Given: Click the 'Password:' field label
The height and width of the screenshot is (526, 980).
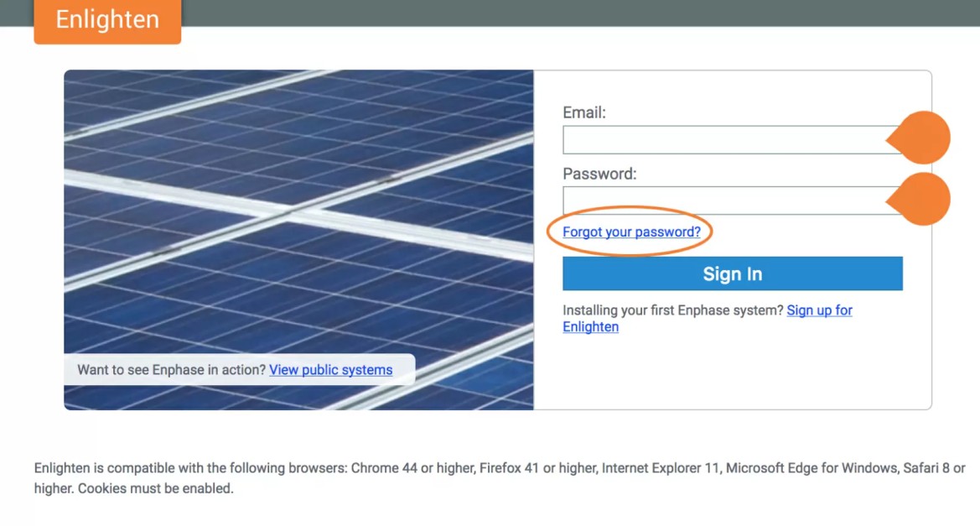Looking at the screenshot, I should click(599, 174).
